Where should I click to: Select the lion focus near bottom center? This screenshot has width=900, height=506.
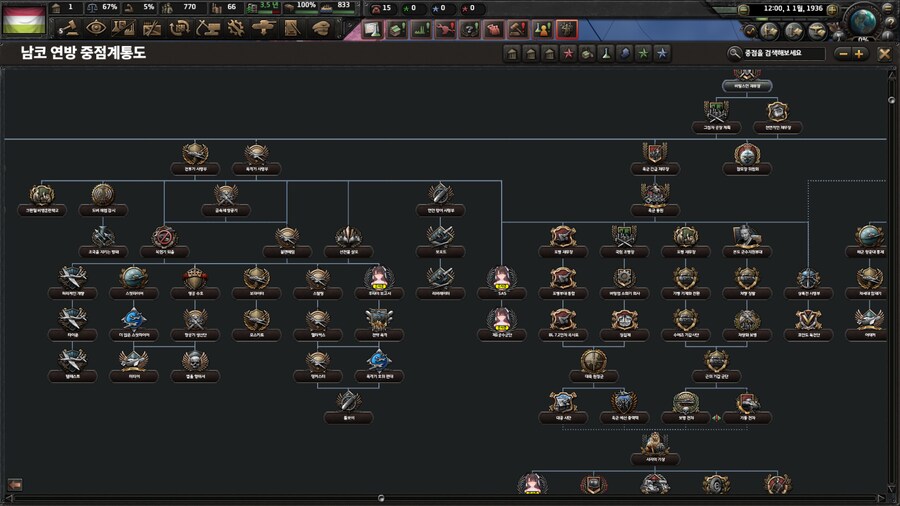[x=651, y=442]
